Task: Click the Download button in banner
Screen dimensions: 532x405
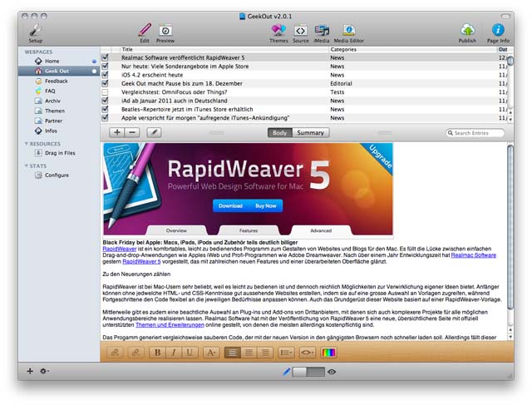Action: 230,205
